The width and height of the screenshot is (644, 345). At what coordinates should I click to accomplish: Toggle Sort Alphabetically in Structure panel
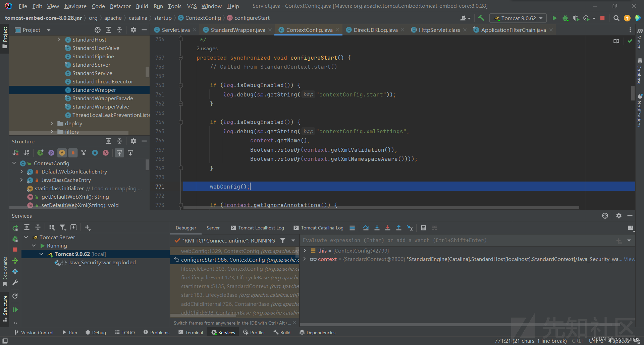tap(26, 153)
